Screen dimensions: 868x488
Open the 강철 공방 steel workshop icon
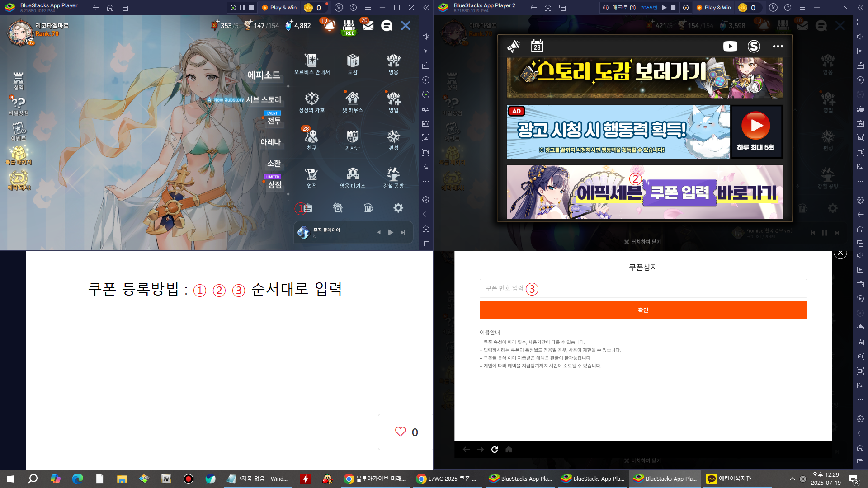point(393,177)
